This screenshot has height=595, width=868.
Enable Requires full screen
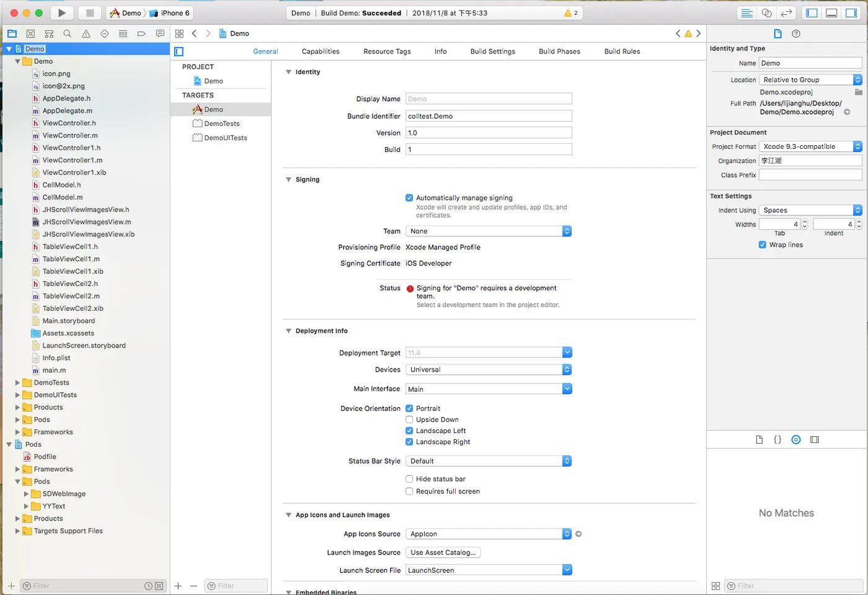(x=409, y=491)
